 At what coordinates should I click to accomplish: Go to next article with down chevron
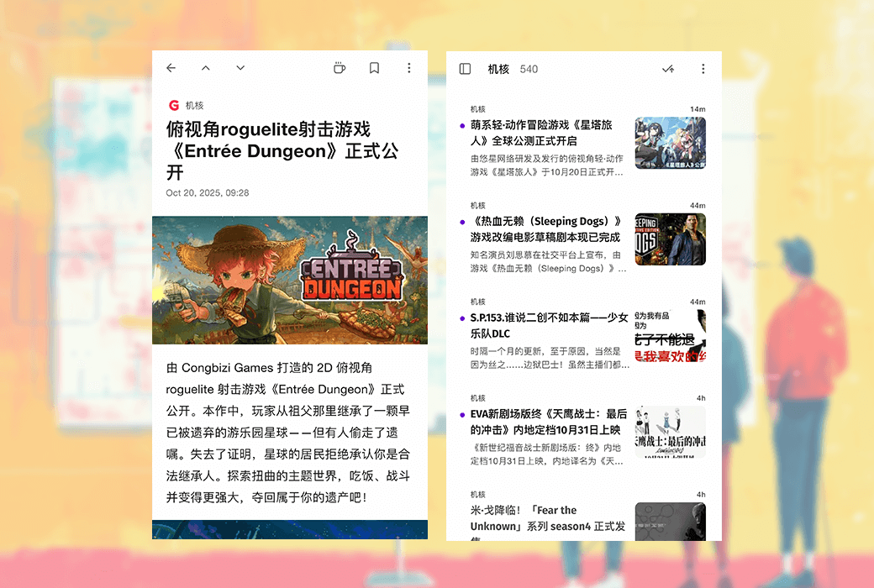coord(240,68)
